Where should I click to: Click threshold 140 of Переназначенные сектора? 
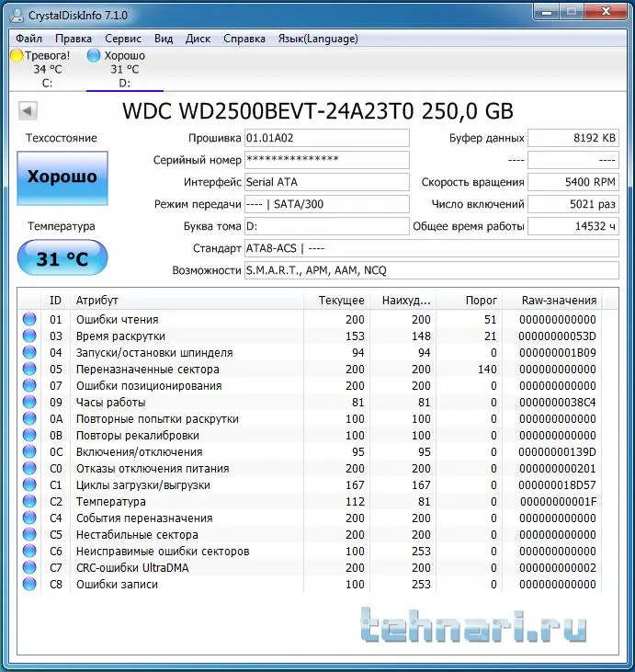[x=487, y=369]
